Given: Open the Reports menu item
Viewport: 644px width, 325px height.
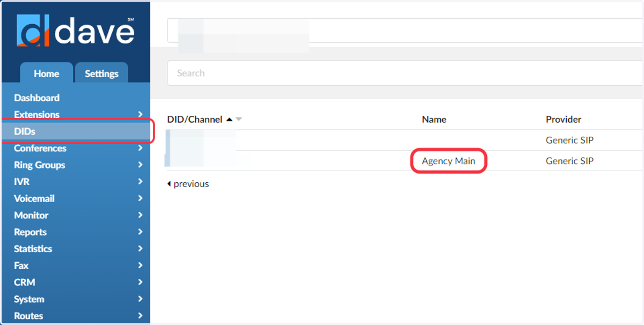Looking at the screenshot, I should click(30, 232).
